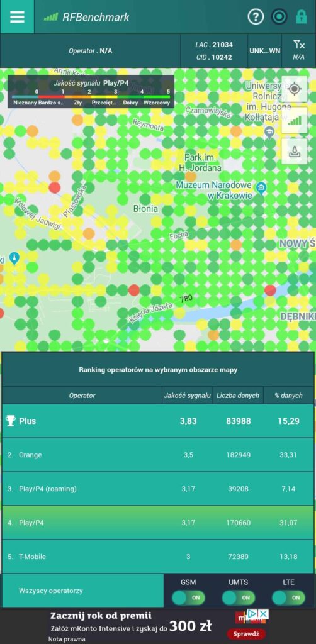Screen dimensions: 316x644
Task: Tap the 33,31 percent value for Orange
Action: (288, 455)
